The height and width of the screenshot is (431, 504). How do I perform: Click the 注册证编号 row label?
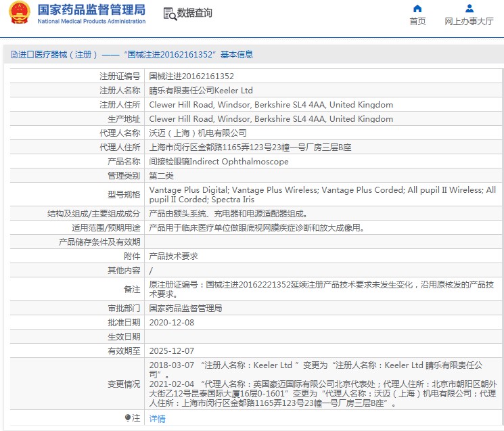120,76
